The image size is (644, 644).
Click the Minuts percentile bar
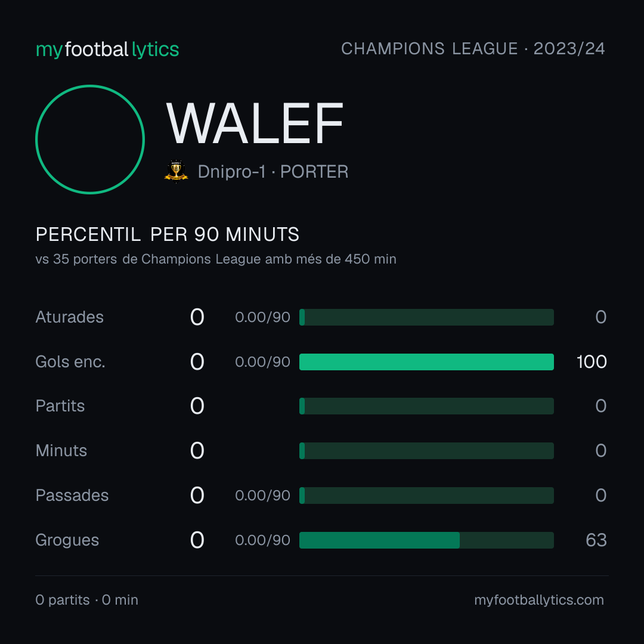point(426,451)
